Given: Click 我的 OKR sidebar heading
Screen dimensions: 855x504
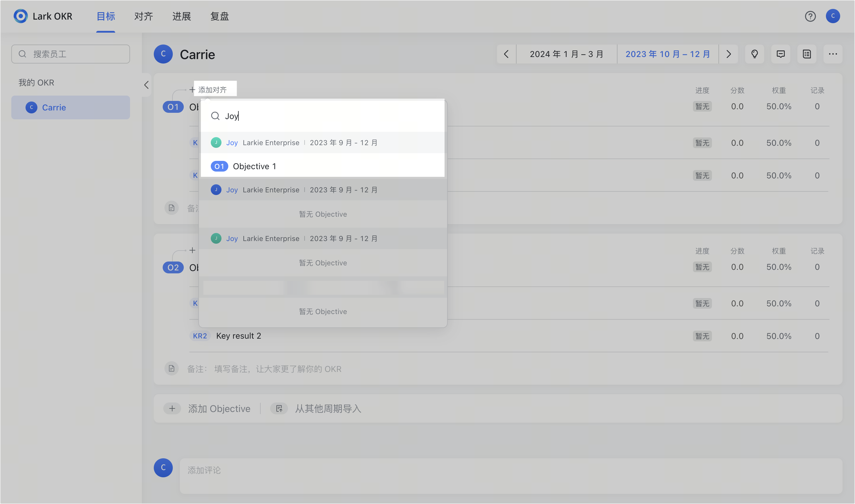Looking at the screenshot, I should point(36,83).
